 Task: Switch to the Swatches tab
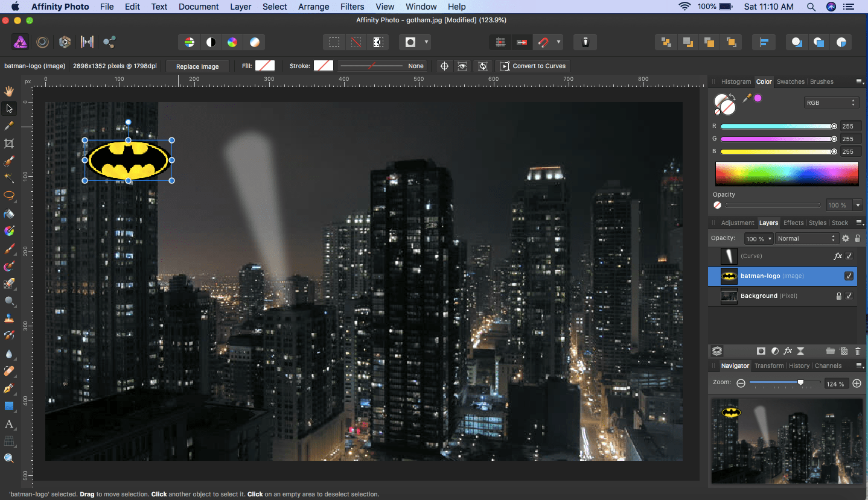[x=790, y=81]
